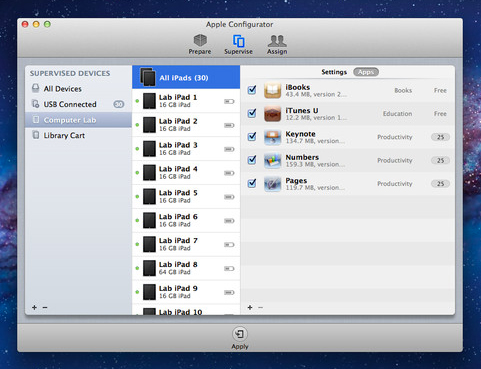Click the Keynote license count 25 badge

click(x=440, y=137)
